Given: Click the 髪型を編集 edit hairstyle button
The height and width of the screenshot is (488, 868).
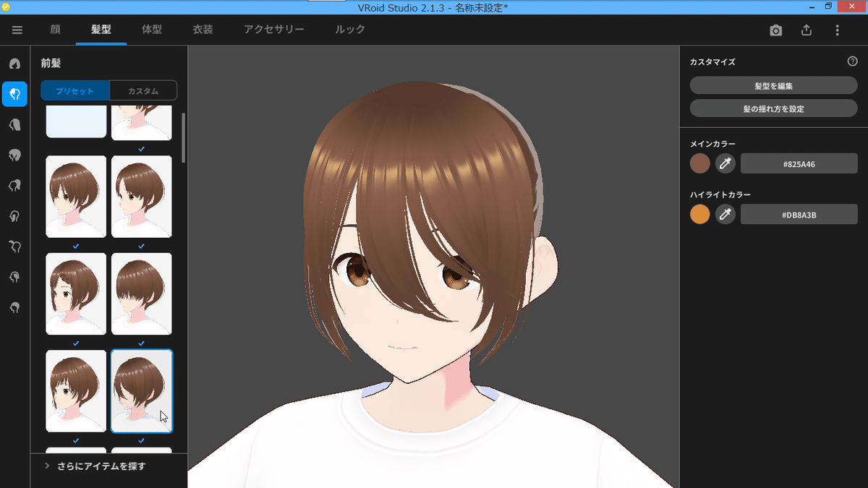Looking at the screenshot, I should 773,85.
